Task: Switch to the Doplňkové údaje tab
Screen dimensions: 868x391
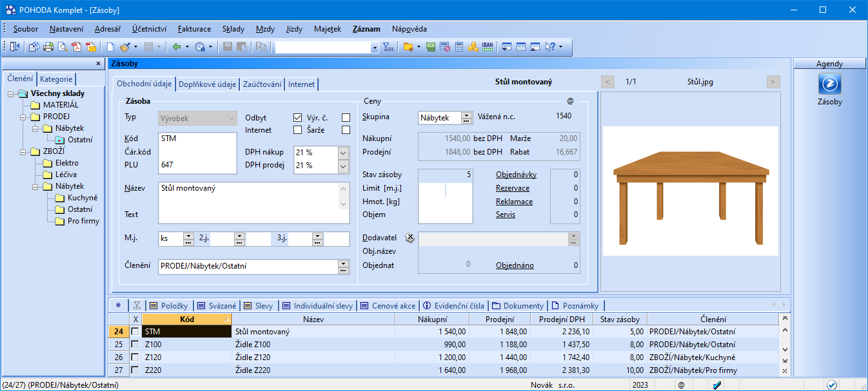Action: coord(207,84)
